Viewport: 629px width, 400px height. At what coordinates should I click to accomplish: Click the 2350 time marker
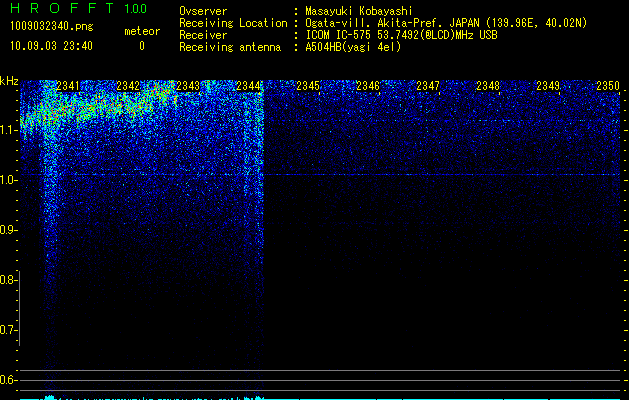(x=608, y=86)
